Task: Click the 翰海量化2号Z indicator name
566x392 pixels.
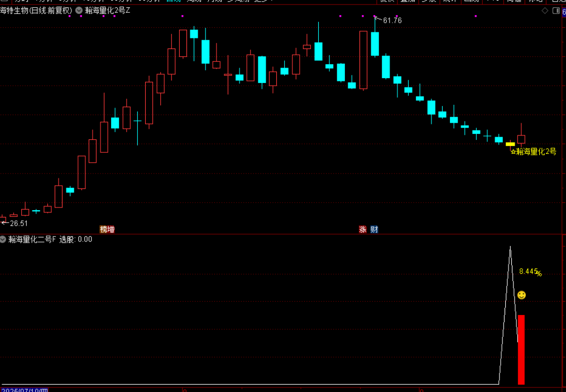Action: 108,11
